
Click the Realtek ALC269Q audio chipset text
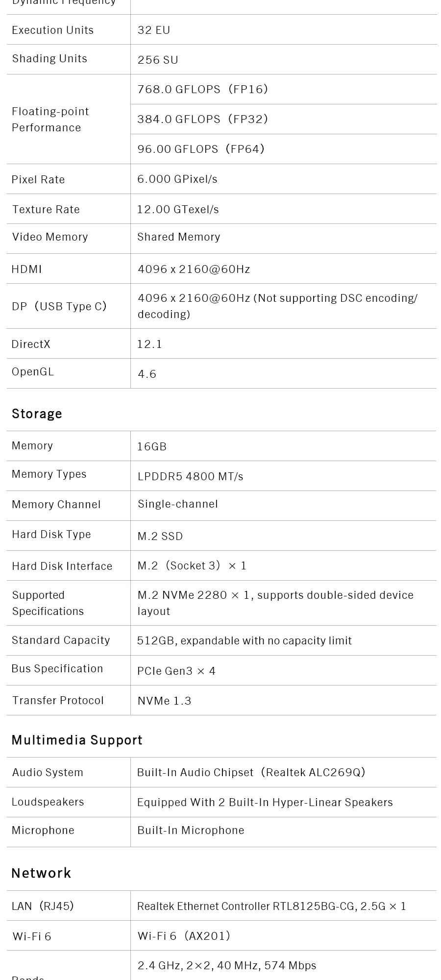(x=251, y=772)
